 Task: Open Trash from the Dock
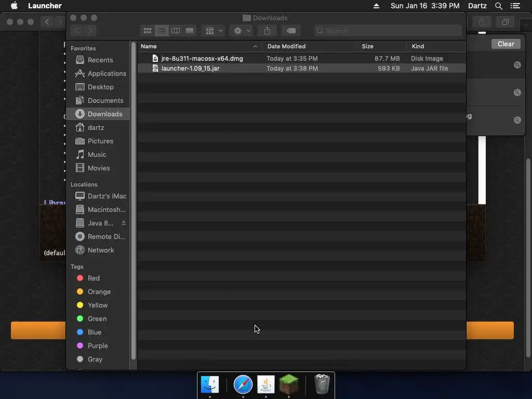click(x=322, y=384)
